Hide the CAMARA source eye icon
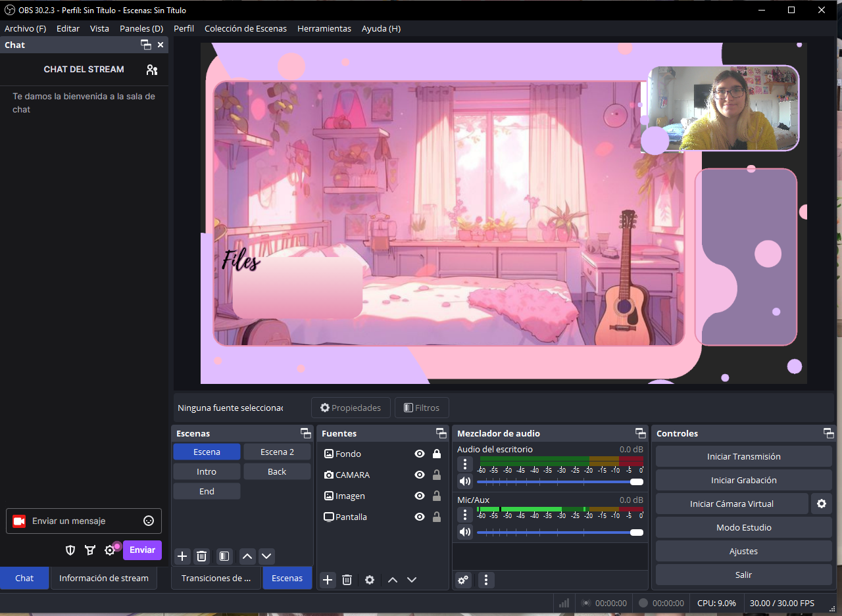842x616 pixels. [420, 475]
